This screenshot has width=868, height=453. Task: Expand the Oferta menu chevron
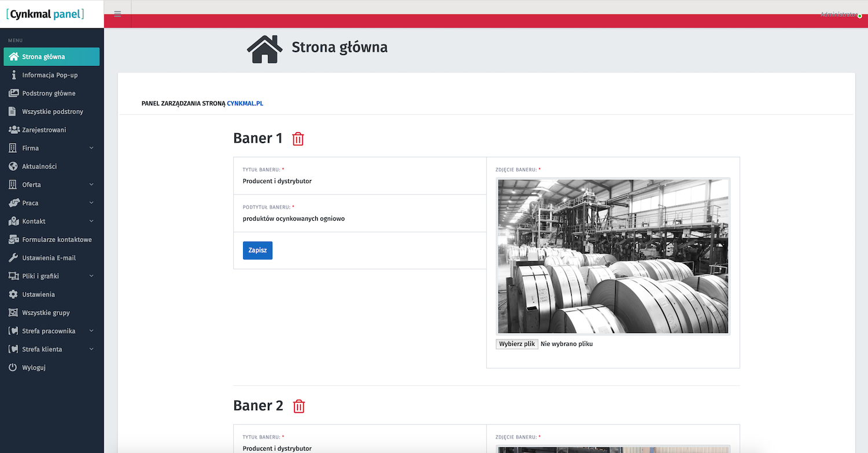coord(91,185)
